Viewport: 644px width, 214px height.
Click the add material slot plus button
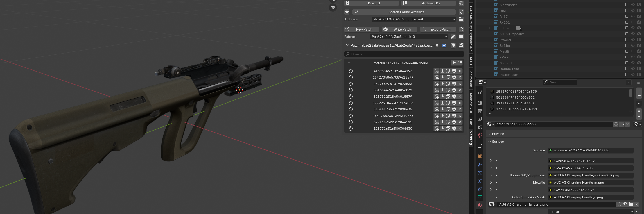(639, 90)
